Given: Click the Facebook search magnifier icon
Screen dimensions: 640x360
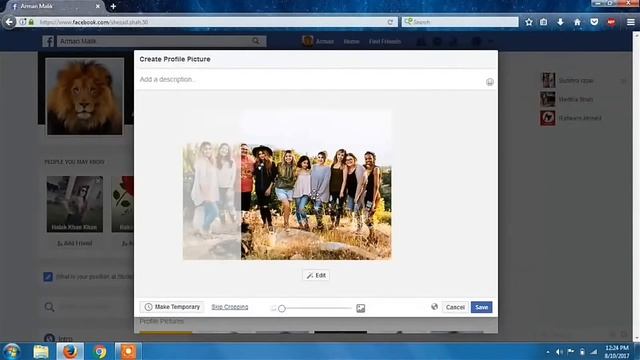Looking at the screenshot, I should pyautogui.click(x=256, y=41).
